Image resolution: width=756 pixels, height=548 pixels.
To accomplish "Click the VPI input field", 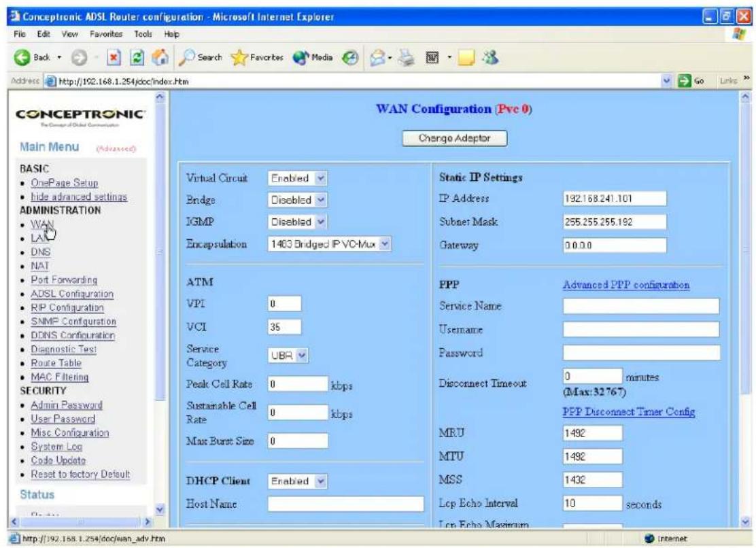I will tap(284, 304).
